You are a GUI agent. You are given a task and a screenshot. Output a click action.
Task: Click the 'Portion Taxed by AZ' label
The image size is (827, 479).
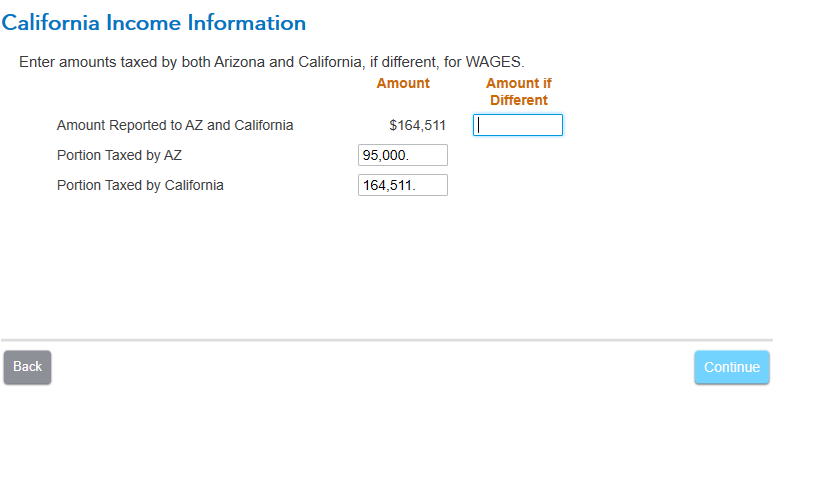(119, 155)
